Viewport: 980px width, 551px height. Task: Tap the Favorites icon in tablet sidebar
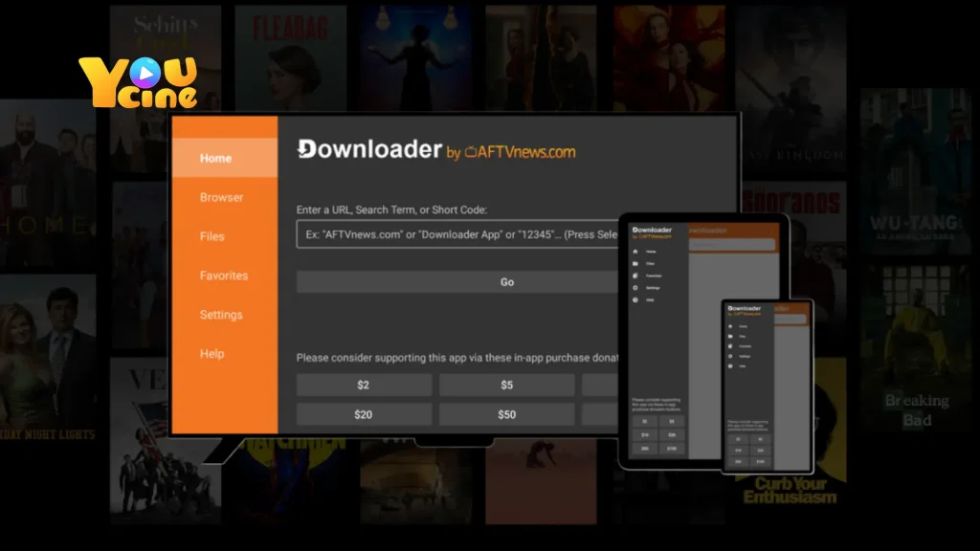pyautogui.click(x=635, y=275)
